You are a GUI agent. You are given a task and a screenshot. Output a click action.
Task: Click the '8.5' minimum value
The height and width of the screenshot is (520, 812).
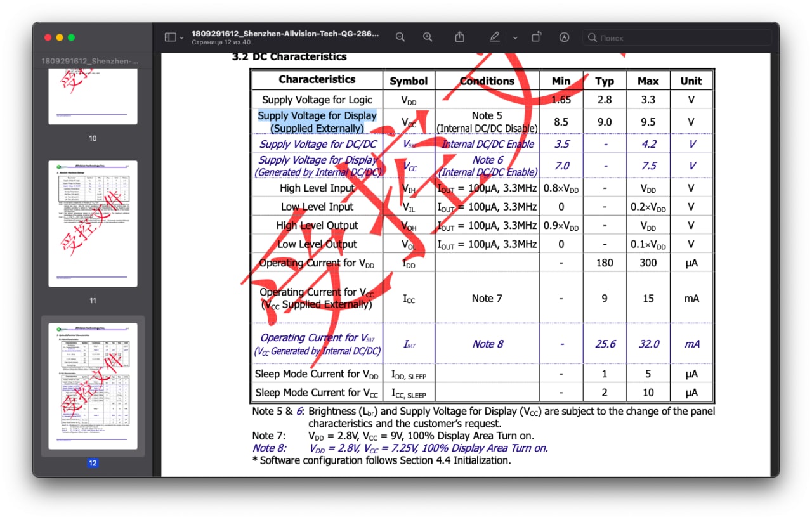pyautogui.click(x=561, y=122)
